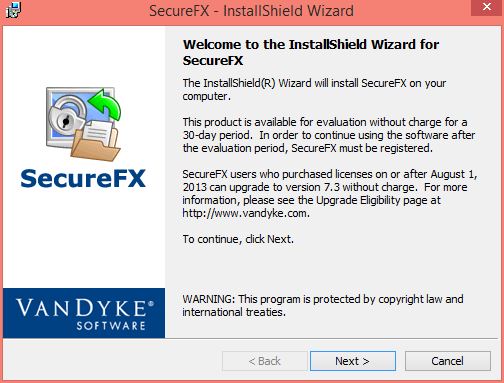The width and height of the screenshot is (504, 383).
Task: Click the 'To continue, click Next' line
Action: 238,239
